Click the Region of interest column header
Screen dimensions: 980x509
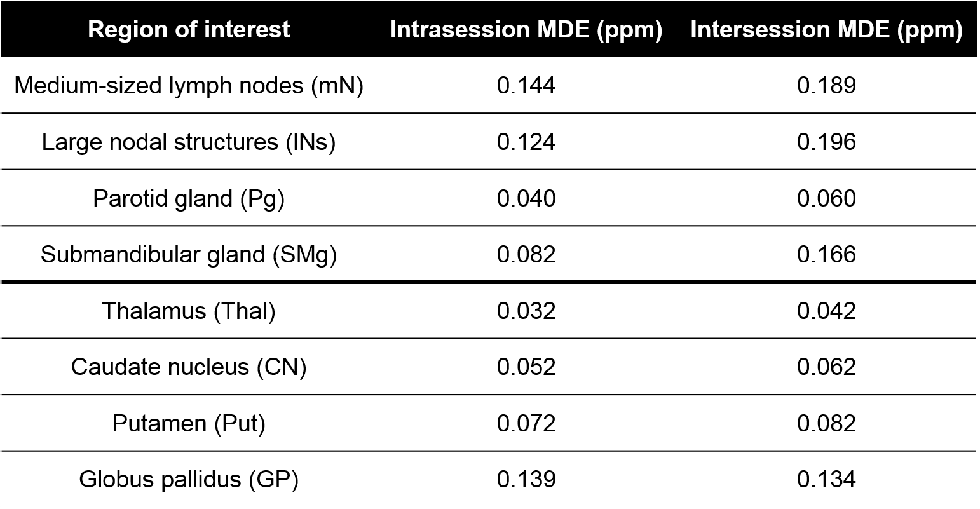[x=189, y=29]
